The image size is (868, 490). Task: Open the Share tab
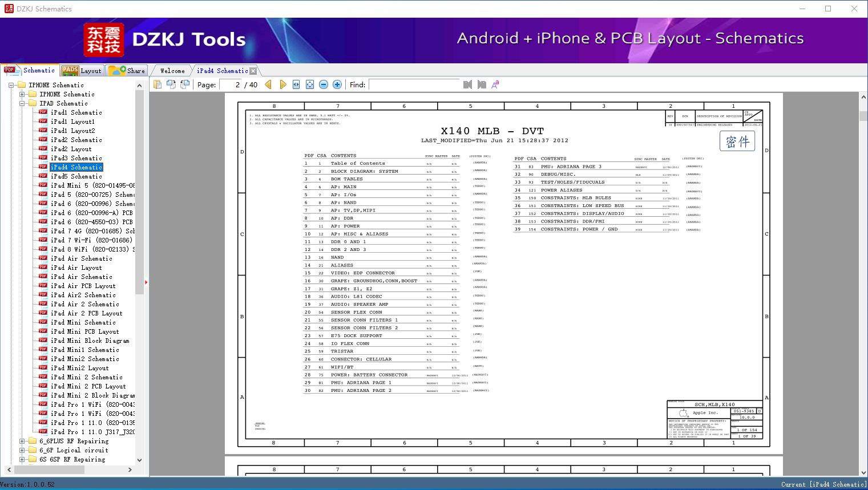[127, 71]
